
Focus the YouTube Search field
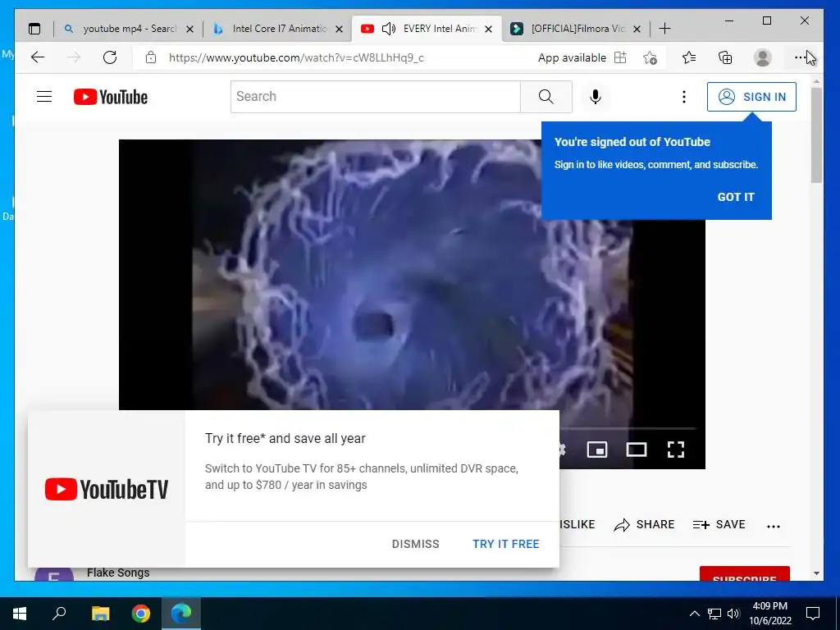[376, 97]
